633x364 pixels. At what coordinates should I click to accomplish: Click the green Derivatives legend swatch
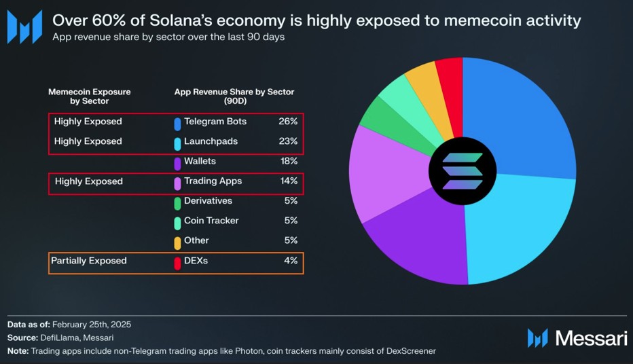click(x=177, y=202)
